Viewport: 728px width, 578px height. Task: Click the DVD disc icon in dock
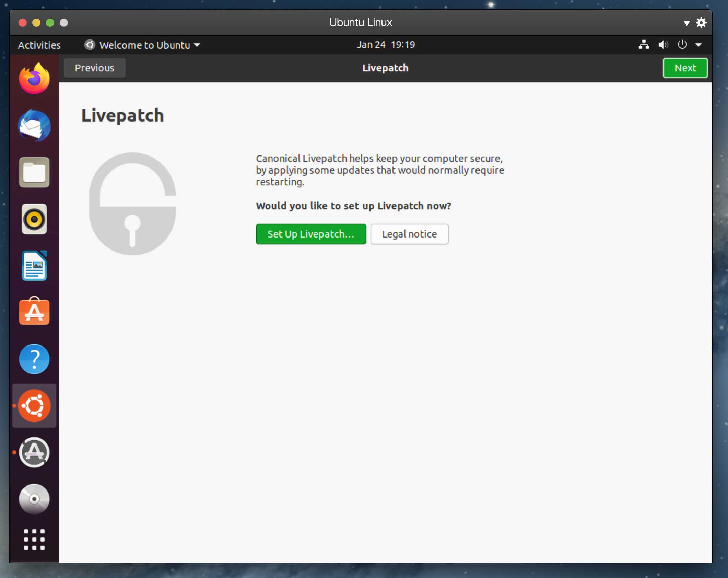point(34,499)
